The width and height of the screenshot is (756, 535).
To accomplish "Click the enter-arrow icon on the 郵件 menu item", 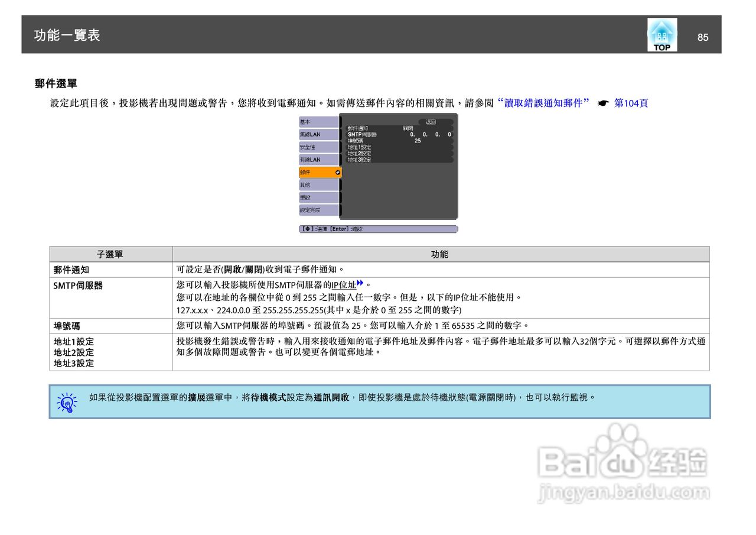I will pos(338,172).
